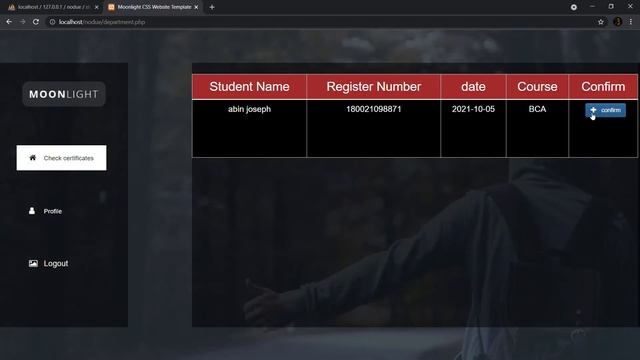Click register number 180021098871
Image resolution: width=640 pixels, height=360 pixels.
pyautogui.click(x=373, y=109)
